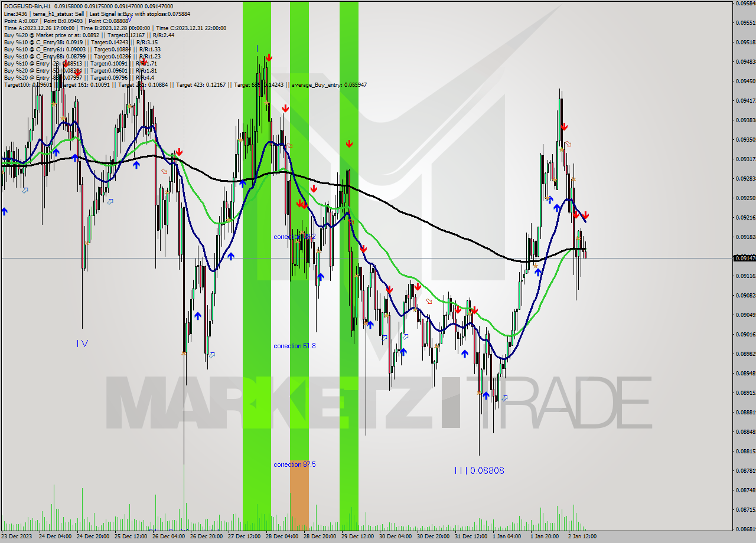
Task: Click the current price tag 0.09147
Action: tap(744, 258)
